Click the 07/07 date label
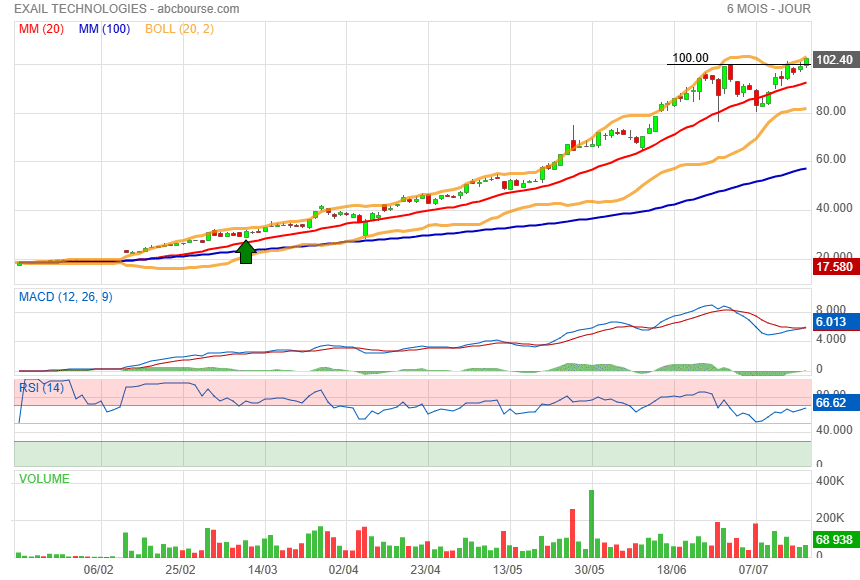The height and width of the screenshot is (580, 860). 754,570
